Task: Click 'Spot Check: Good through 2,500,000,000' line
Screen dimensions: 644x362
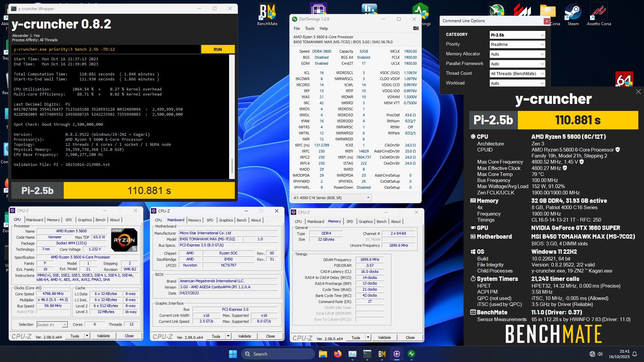Action: coord(58,124)
